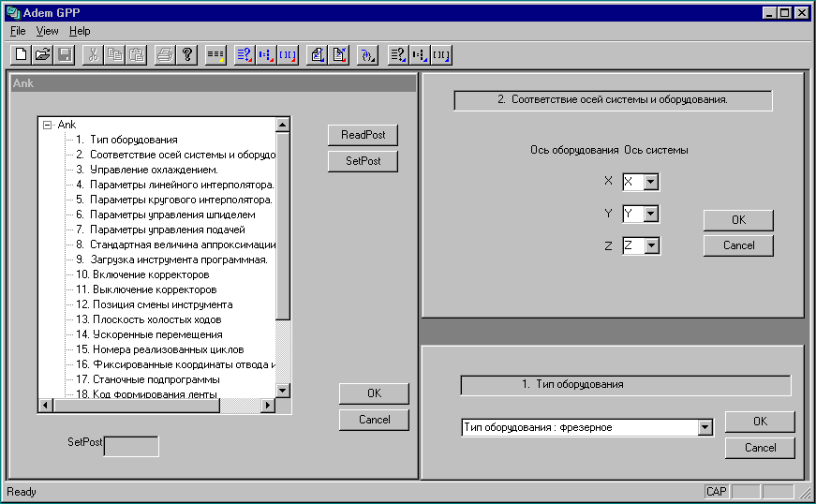Viewport: 816px width, 504px height.
Task: Click the document-edit icon with blue corner
Action: point(317,54)
